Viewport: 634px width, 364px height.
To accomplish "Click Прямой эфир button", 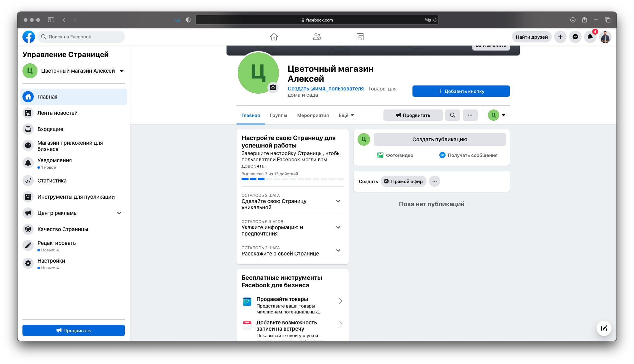I will click(403, 181).
